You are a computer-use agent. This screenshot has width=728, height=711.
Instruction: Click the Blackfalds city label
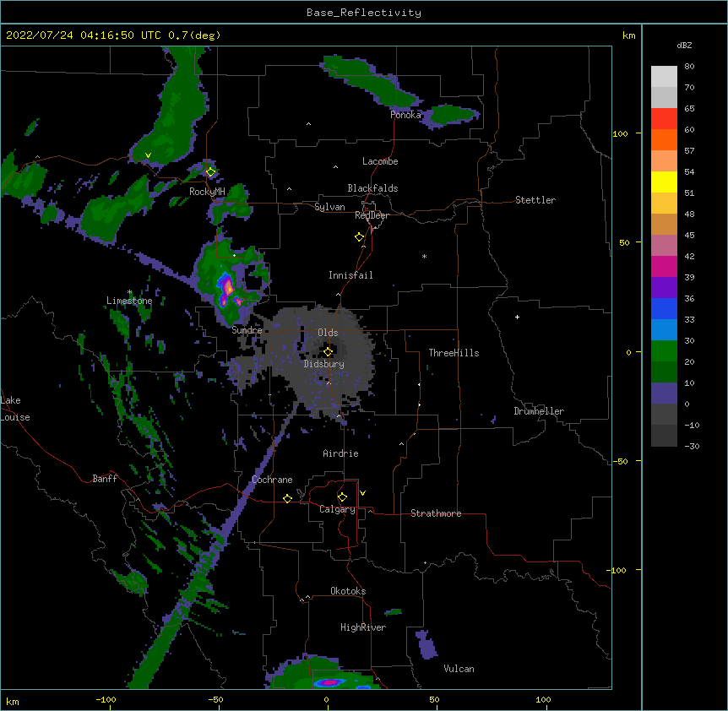click(x=372, y=188)
